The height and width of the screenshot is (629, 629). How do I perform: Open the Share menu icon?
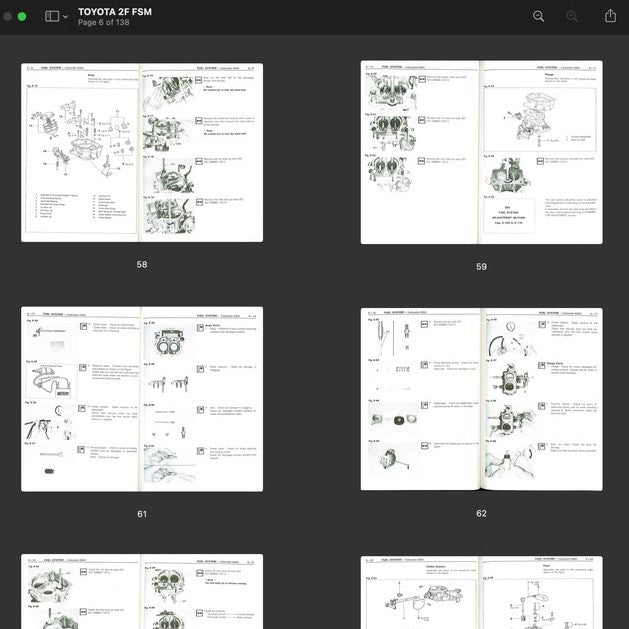point(610,16)
